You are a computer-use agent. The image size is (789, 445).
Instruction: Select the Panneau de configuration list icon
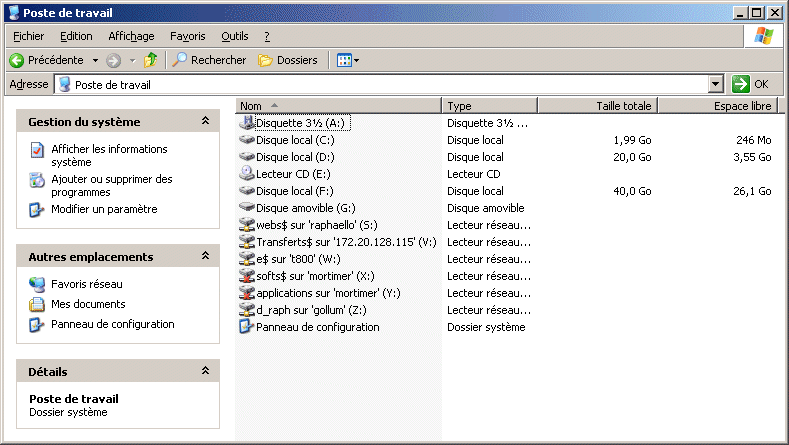[x=248, y=327]
